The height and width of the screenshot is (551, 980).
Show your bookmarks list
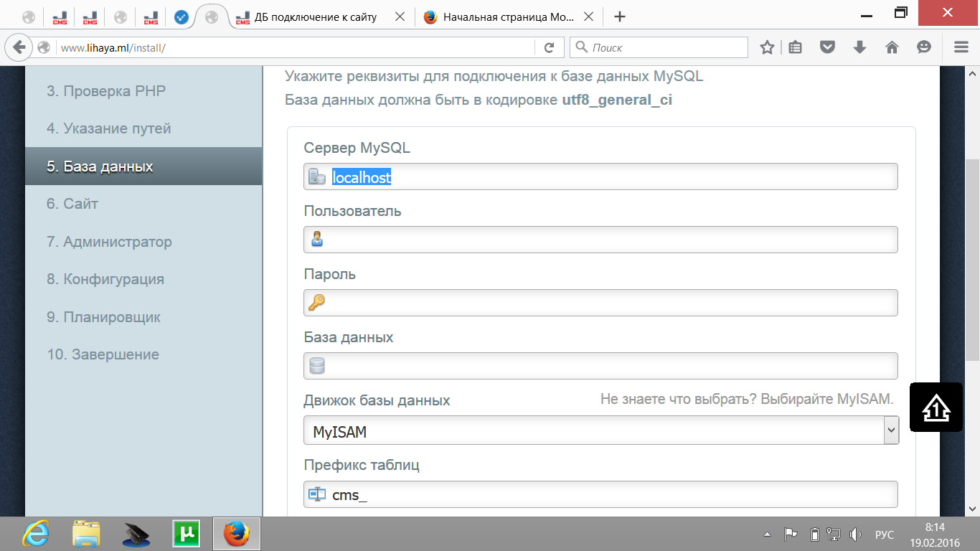pos(795,47)
